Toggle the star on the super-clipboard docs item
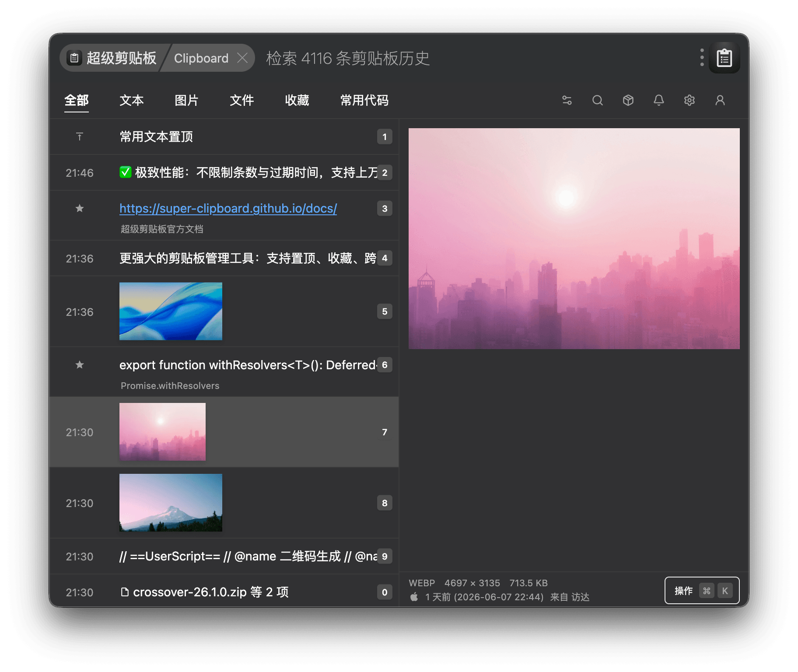The width and height of the screenshot is (798, 672). point(80,208)
